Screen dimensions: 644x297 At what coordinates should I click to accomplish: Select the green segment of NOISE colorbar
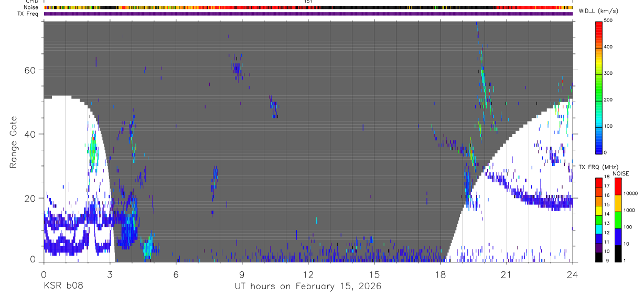(x=618, y=220)
